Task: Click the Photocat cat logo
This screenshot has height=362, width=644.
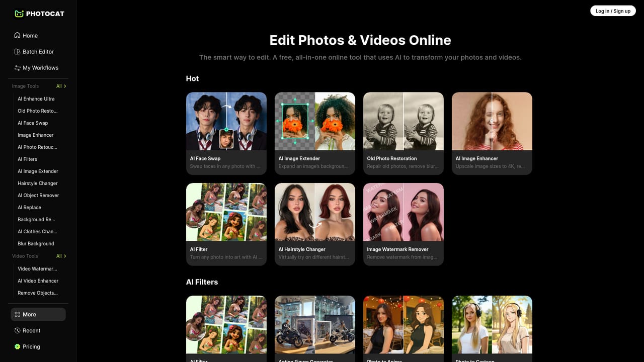Action: click(x=19, y=14)
